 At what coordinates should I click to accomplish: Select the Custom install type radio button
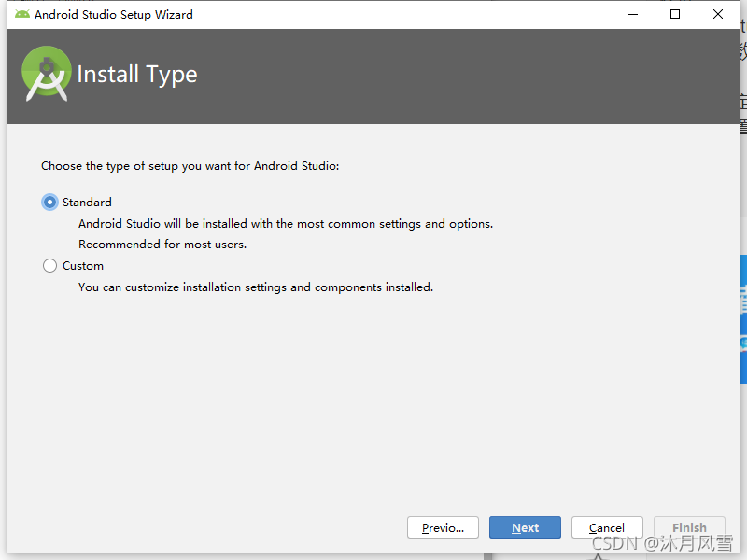pos(50,266)
